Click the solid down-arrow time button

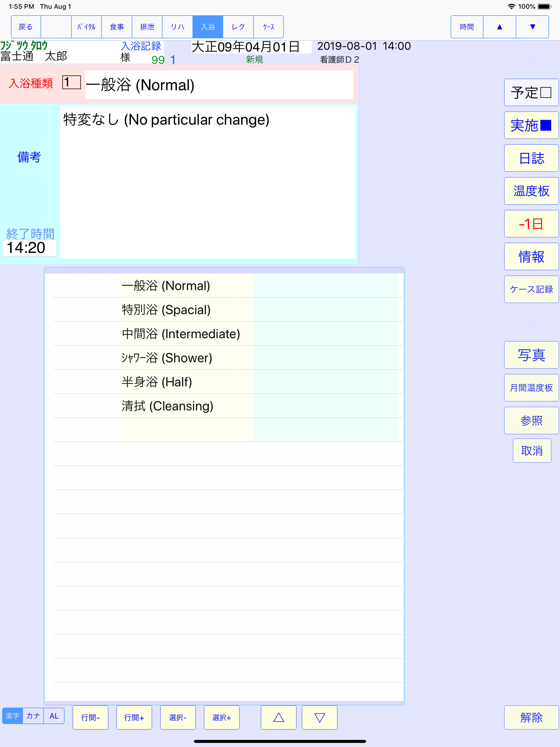(532, 27)
